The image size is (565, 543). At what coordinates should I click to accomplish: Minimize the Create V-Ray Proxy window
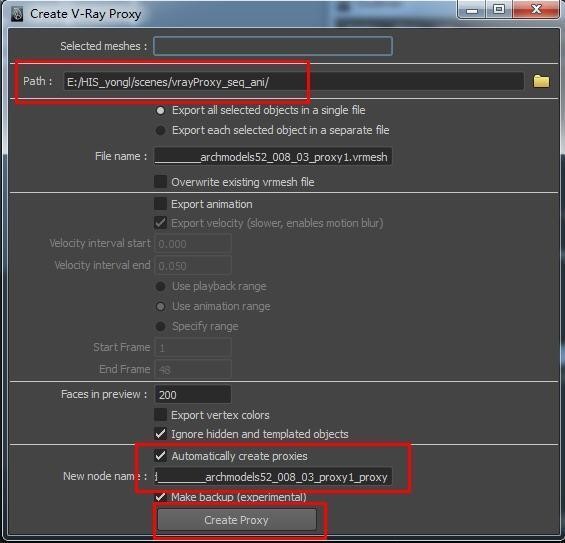point(472,10)
